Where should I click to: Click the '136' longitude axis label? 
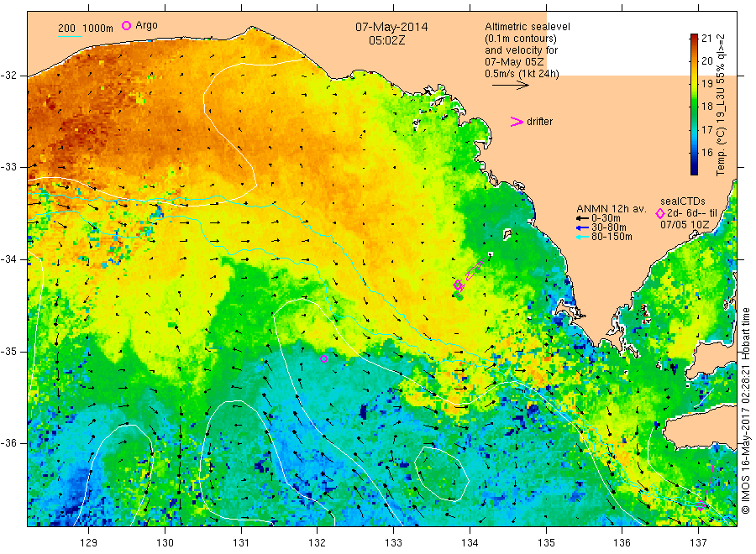[x=622, y=543]
